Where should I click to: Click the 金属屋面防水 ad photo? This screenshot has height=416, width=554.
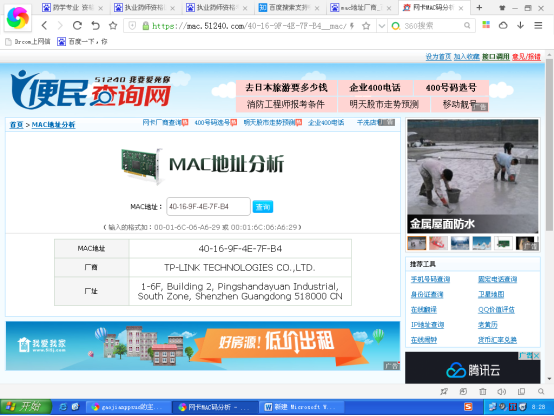coord(473,176)
